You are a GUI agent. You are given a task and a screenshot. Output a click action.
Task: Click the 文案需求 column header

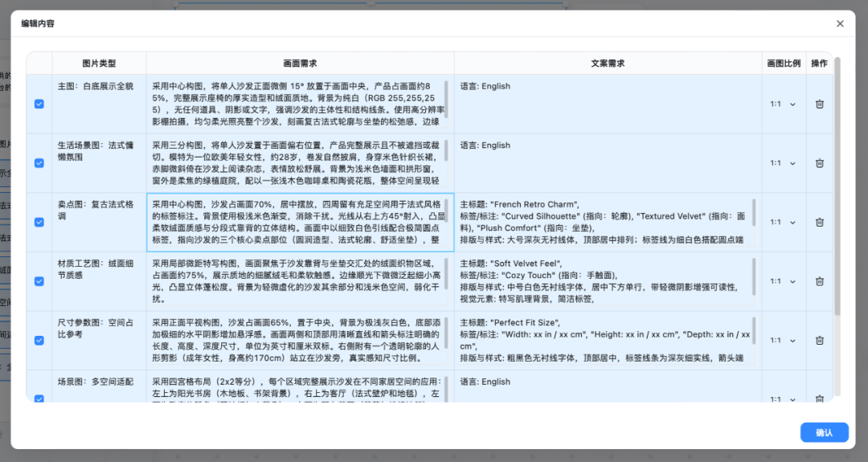click(608, 63)
